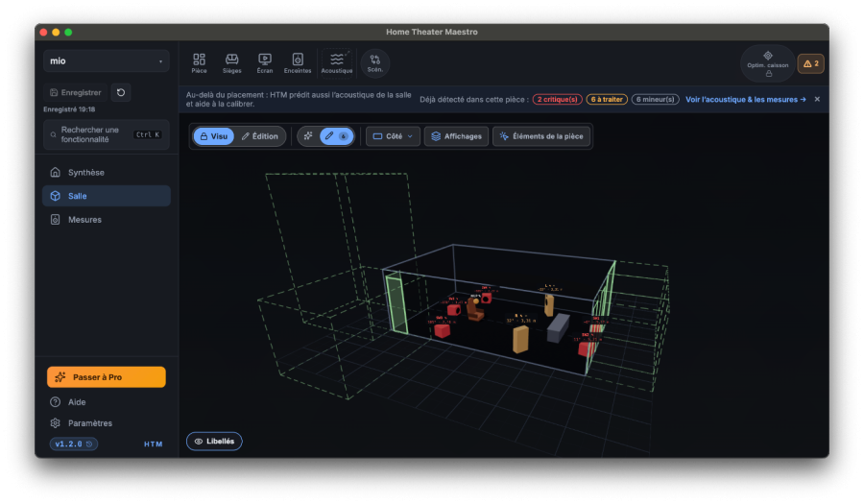Switch to Visu locked view mode
Image resolution: width=864 pixels, height=504 pixels.
click(x=213, y=136)
